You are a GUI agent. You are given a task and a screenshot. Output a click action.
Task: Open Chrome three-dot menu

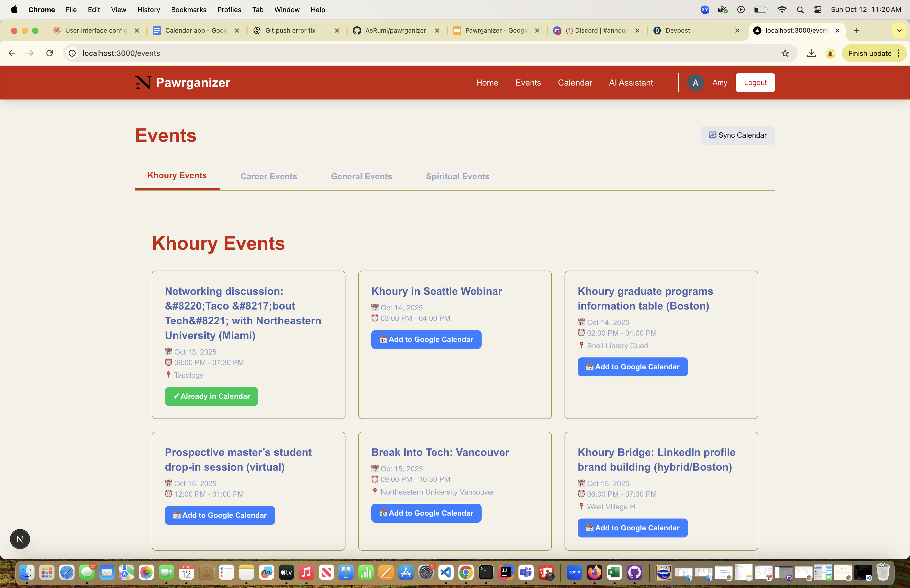tap(898, 53)
